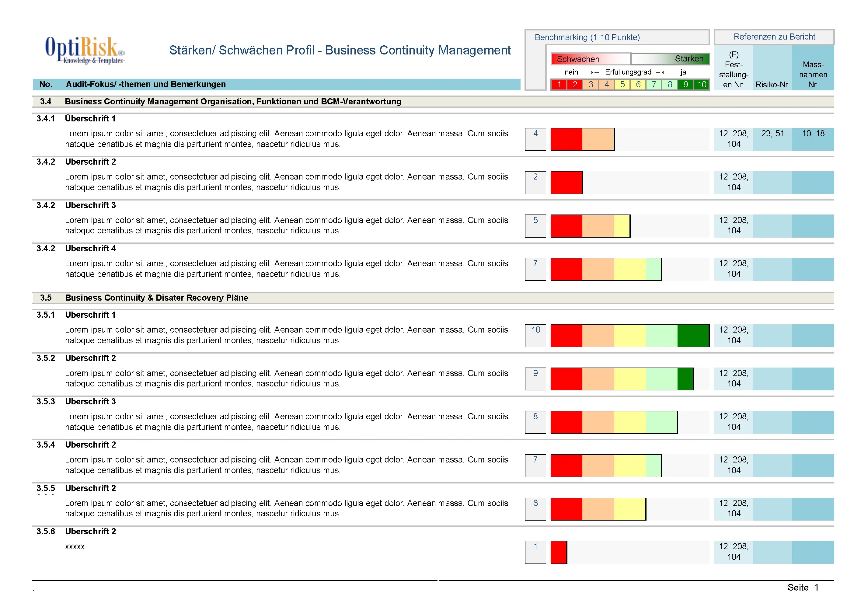Click score box showing 4 for 3.4.1
868x614 pixels.
[535, 139]
